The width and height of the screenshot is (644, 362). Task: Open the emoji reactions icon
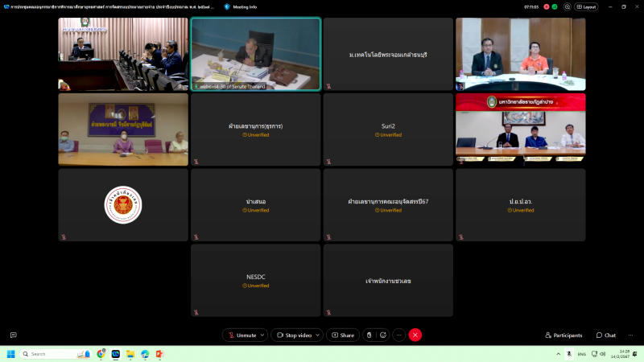(x=383, y=335)
